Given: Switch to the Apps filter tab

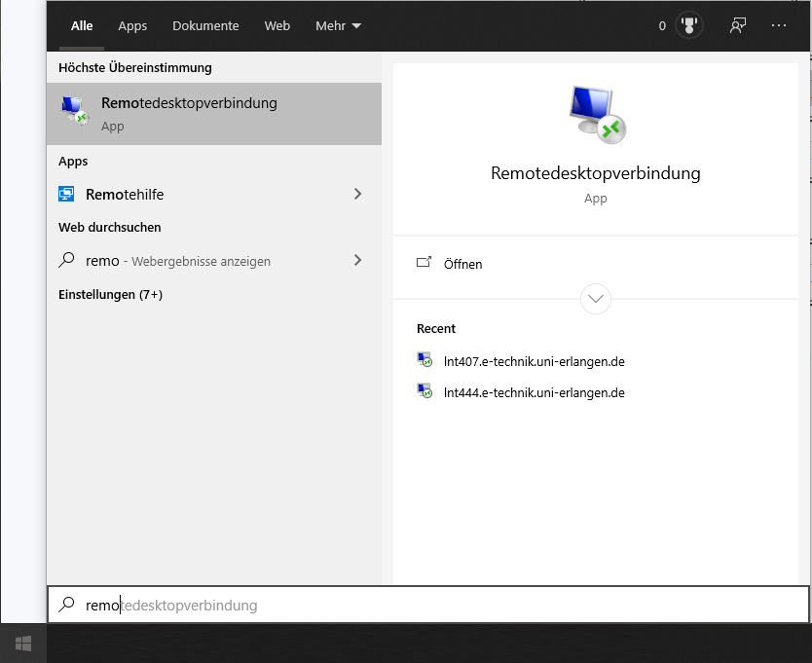Looking at the screenshot, I should pyautogui.click(x=132, y=26).
